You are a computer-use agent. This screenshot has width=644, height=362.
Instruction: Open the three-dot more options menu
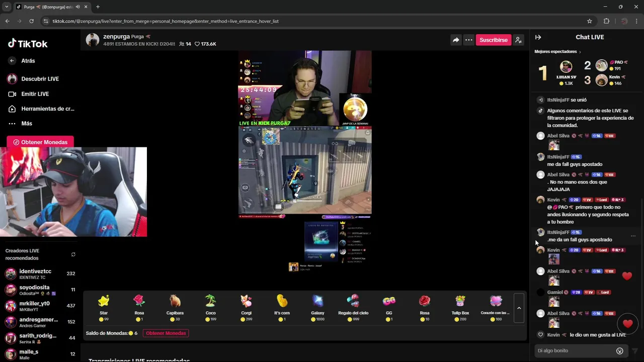(469, 40)
